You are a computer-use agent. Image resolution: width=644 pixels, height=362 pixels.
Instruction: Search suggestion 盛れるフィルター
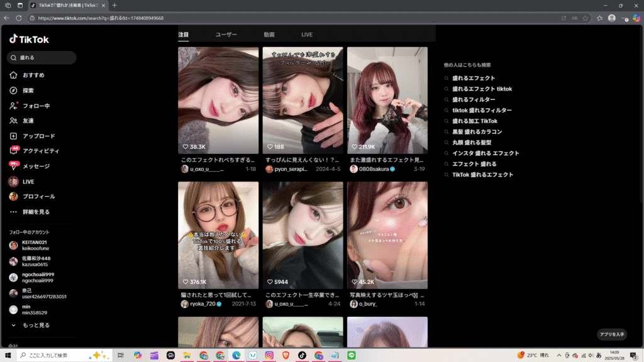[x=474, y=99]
